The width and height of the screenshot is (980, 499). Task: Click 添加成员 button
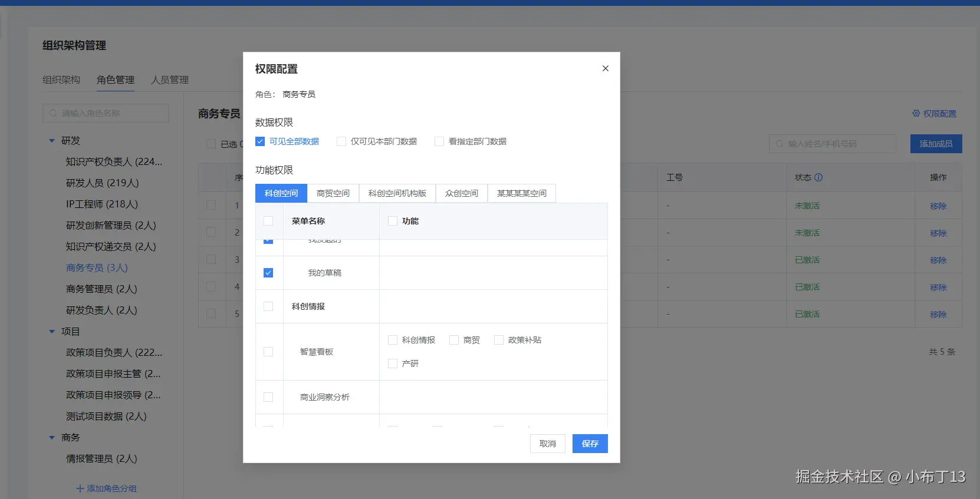coord(936,144)
